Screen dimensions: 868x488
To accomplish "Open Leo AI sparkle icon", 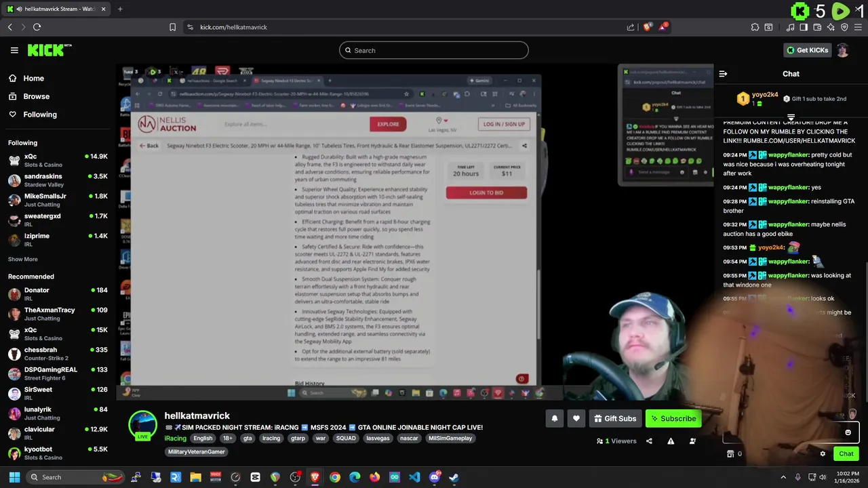I will click(x=831, y=27).
